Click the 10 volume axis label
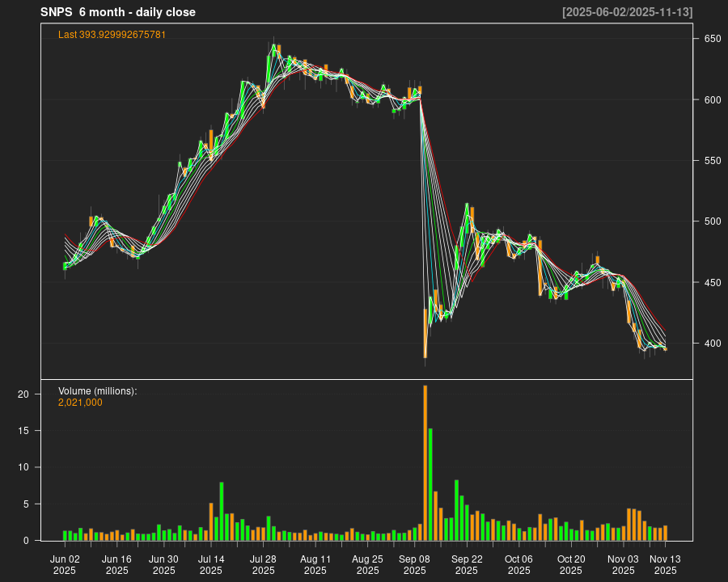Viewport: 728px width, 582px height. coord(24,467)
